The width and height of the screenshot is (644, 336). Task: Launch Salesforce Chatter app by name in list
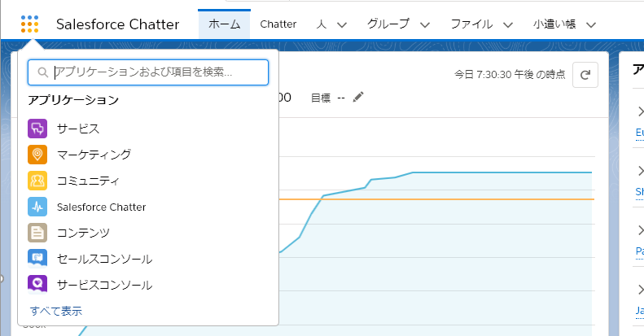(102, 207)
